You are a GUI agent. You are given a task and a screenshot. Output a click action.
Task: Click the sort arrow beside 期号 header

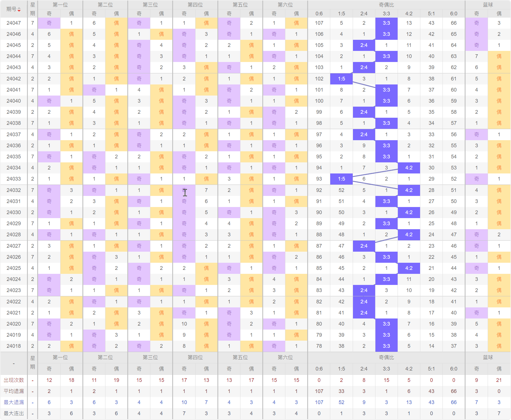click(19, 9)
